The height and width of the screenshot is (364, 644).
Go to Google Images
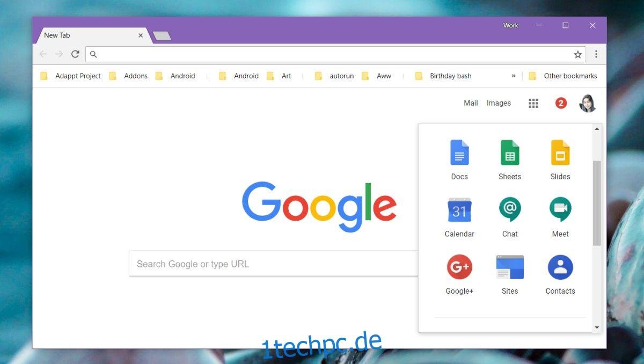(499, 103)
